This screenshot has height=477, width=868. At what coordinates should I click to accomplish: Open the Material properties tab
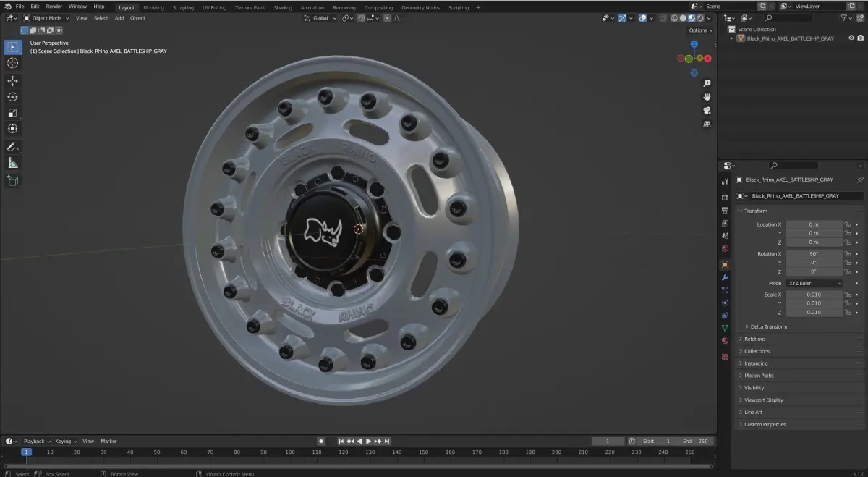[725, 341]
